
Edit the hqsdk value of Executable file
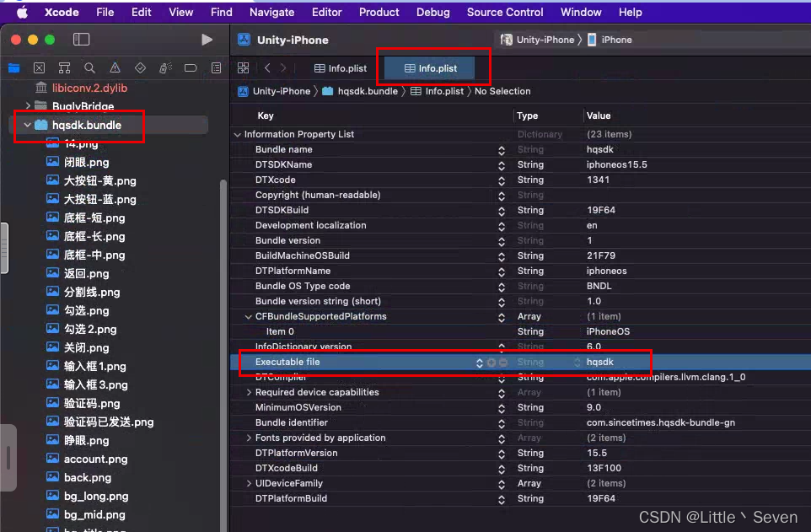coord(600,363)
